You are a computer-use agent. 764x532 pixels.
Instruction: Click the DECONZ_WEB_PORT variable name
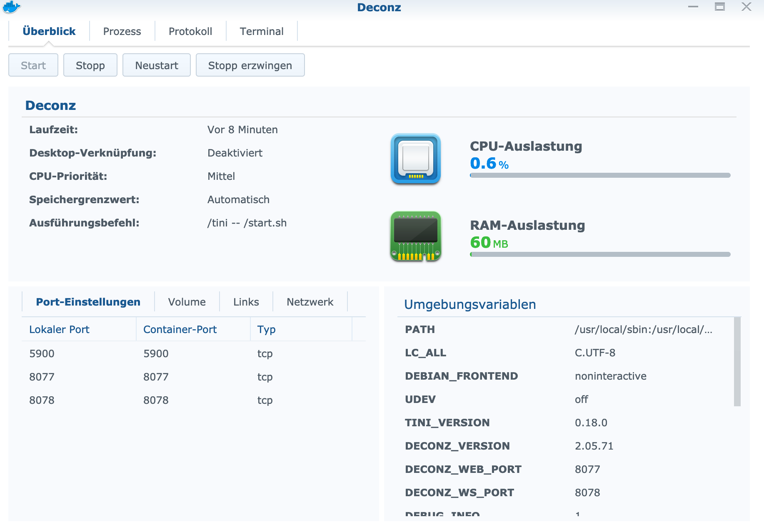(x=463, y=469)
